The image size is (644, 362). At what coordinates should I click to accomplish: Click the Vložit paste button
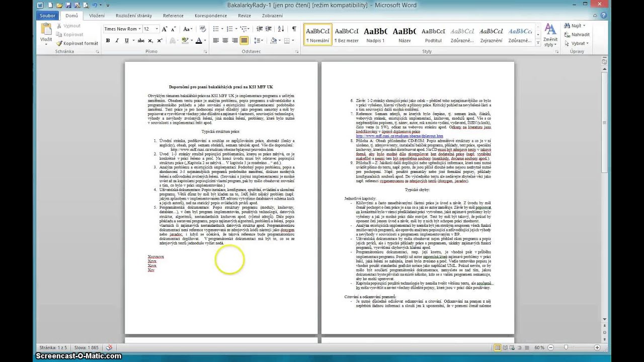pyautogui.click(x=46, y=34)
